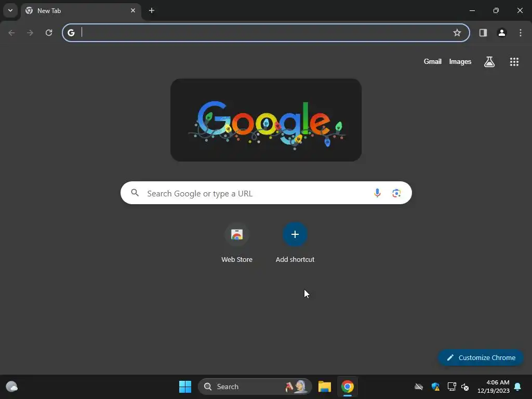Open a new tab with plus button
This screenshot has height=399, width=532.
(152, 10)
